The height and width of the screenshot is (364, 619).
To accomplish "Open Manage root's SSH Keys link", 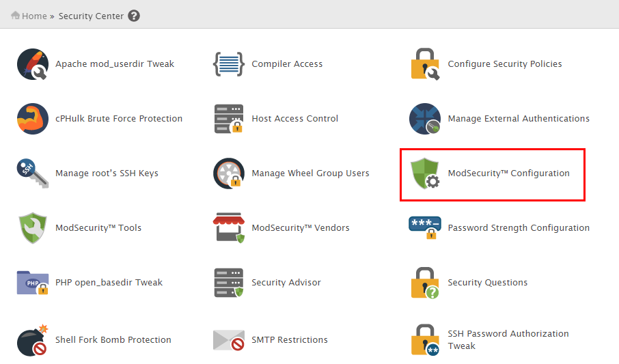I will pos(107,173).
